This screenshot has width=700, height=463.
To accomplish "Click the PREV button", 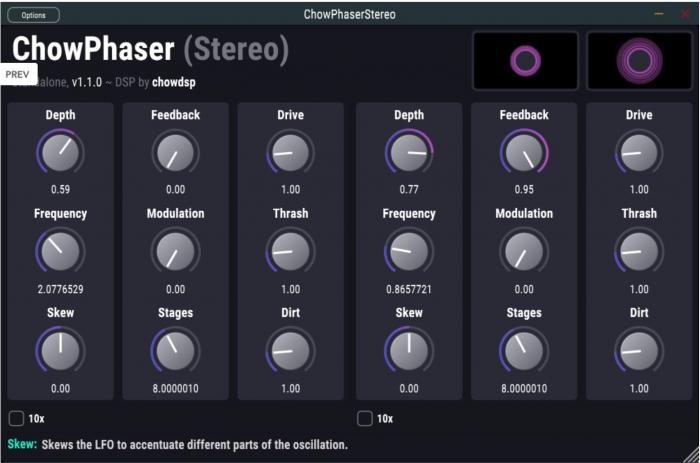I will (18, 74).
